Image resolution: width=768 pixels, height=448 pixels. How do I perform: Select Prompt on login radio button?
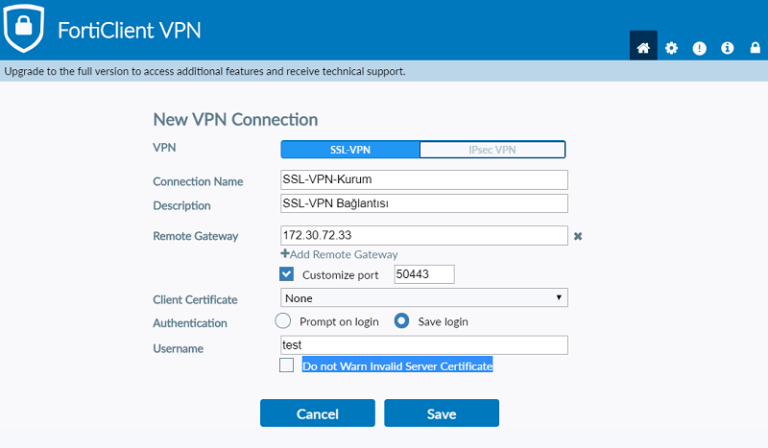coord(283,321)
